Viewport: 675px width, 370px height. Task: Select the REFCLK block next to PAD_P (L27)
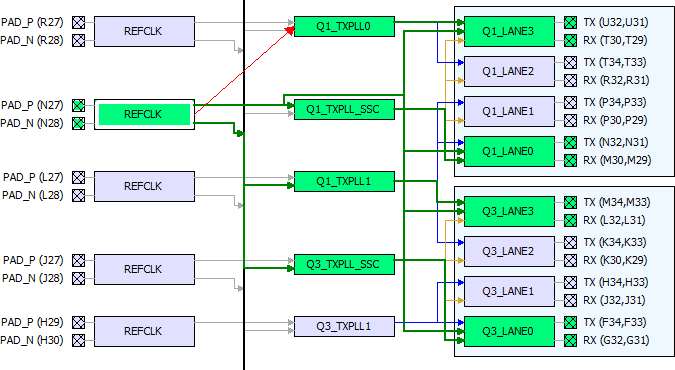click(x=144, y=187)
